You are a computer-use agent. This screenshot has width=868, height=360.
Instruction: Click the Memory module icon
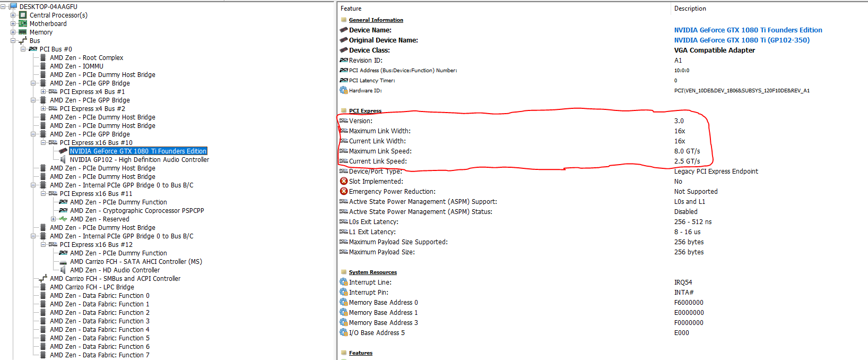(23, 32)
